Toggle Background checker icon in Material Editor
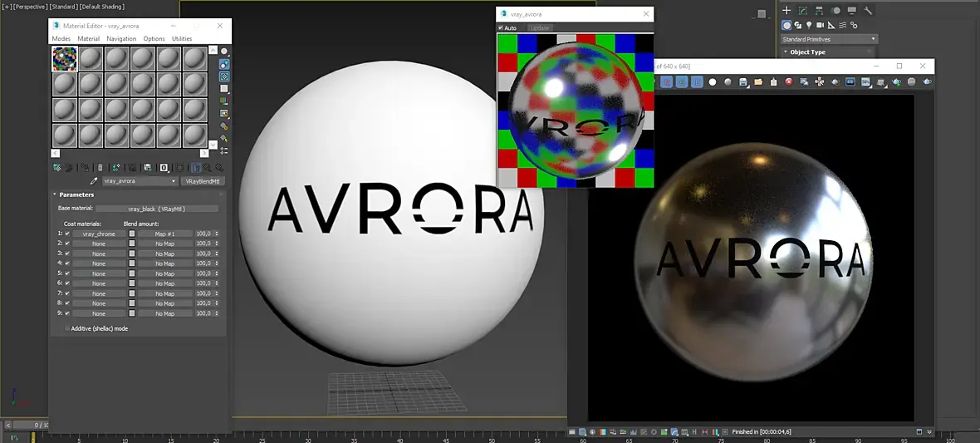The width and height of the screenshot is (980, 443). (x=223, y=76)
